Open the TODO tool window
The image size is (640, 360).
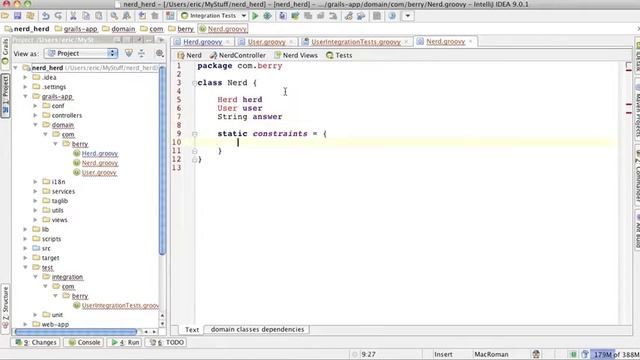[167, 342]
